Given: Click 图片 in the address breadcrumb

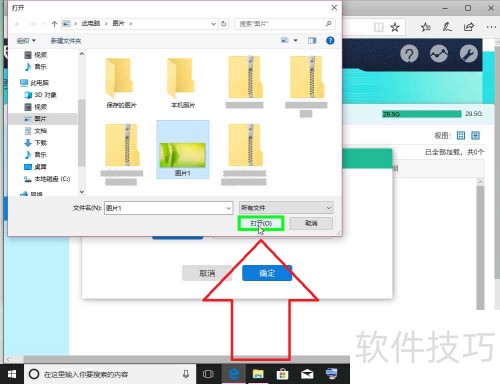Looking at the screenshot, I should click(118, 23).
